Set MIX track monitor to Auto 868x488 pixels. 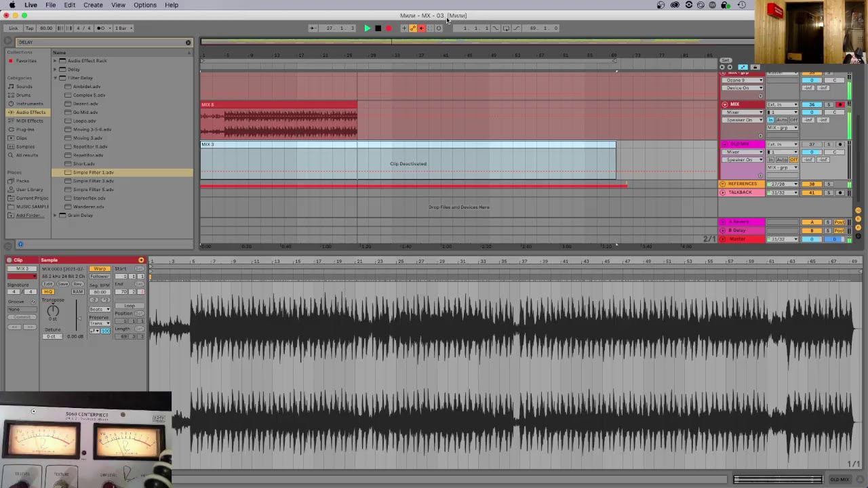[x=782, y=120]
